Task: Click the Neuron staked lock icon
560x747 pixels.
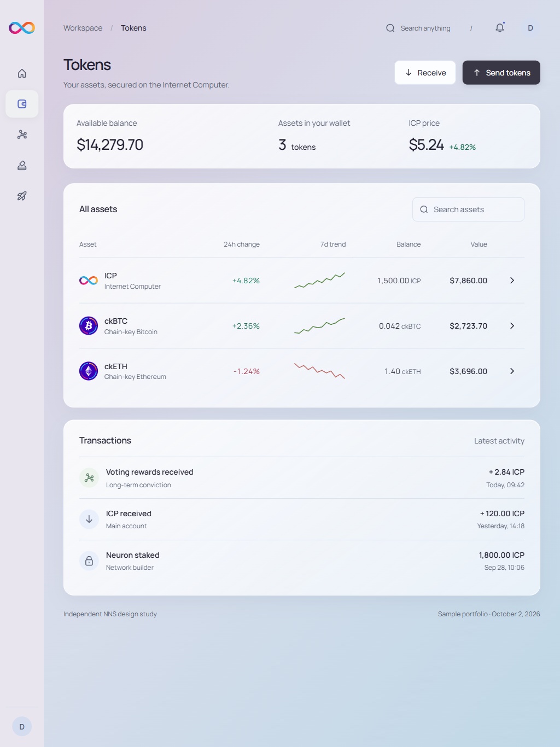Action: tap(89, 561)
